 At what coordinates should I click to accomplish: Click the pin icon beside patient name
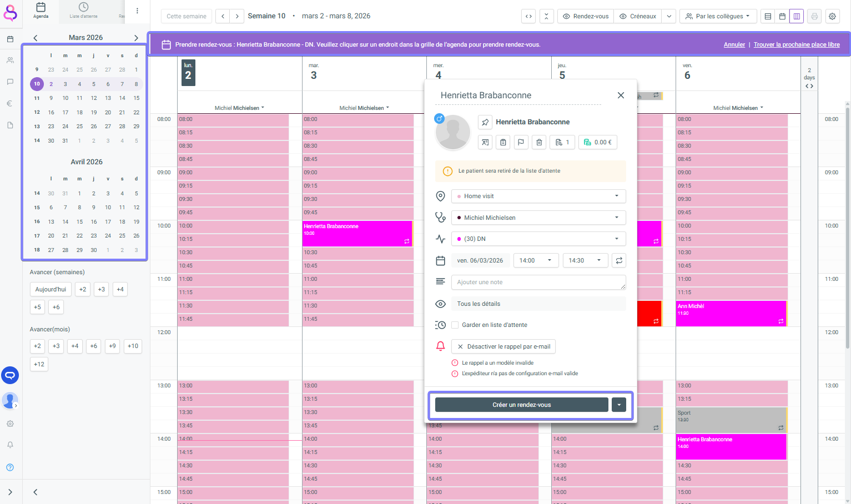tap(485, 122)
